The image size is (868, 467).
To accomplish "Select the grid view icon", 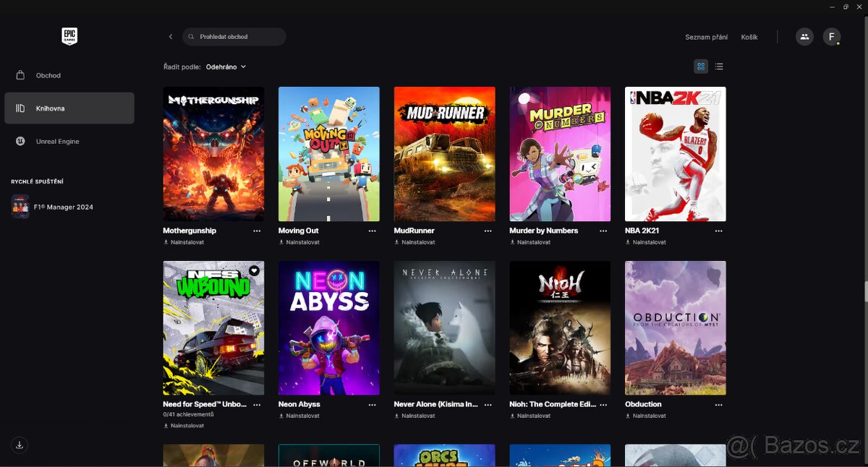I will [700, 66].
